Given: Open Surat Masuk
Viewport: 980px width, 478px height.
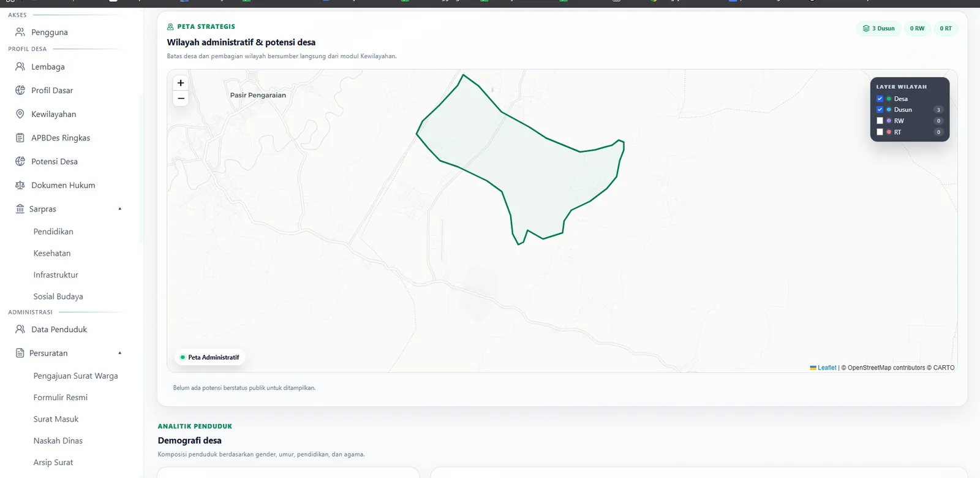Looking at the screenshot, I should point(56,419).
